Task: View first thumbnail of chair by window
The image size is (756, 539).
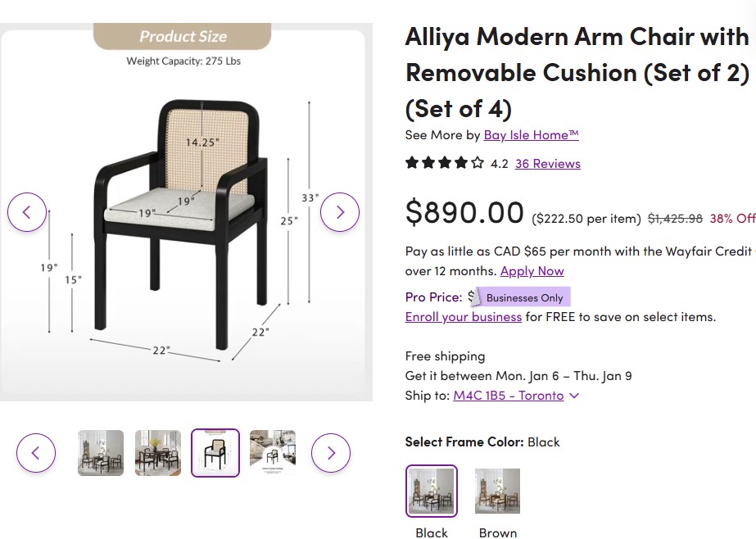Action: point(101,453)
